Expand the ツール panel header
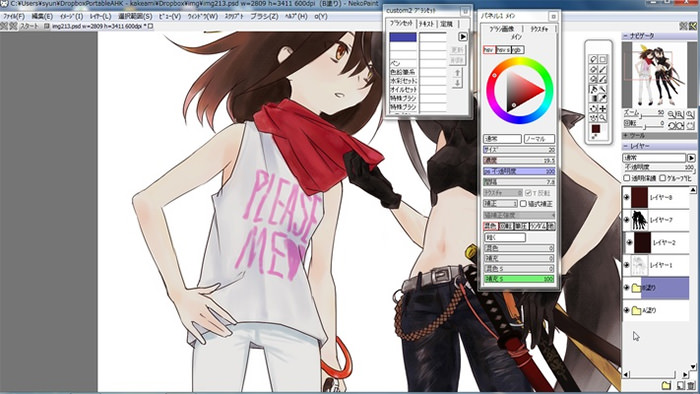The height and width of the screenshot is (394, 700). [x=659, y=135]
